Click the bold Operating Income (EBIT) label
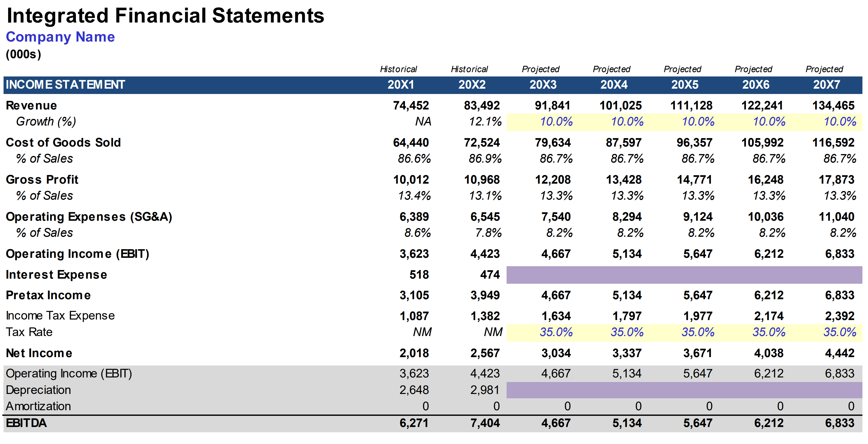868x444 pixels. click(x=77, y=254)
